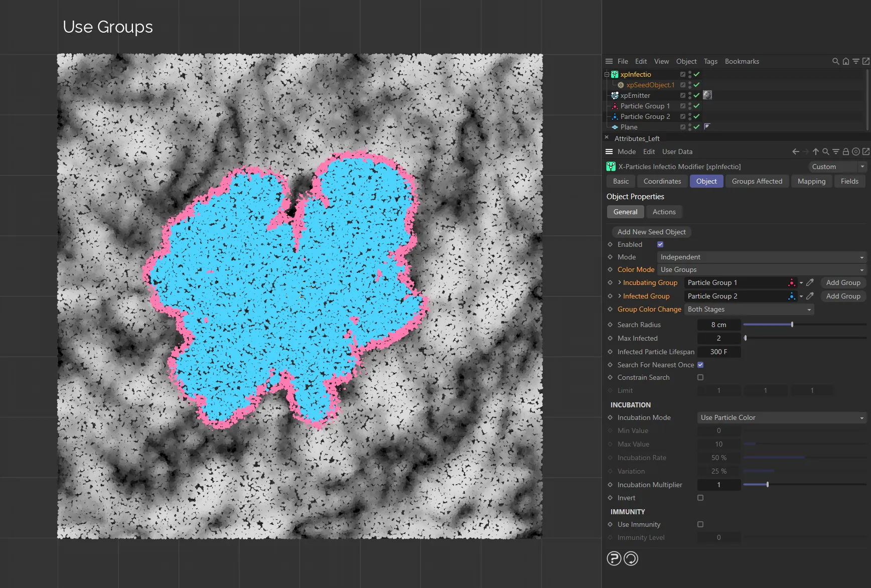Click the back arrow in Attributes panel
Screen dimensions: 871x588
click(795, 151)
